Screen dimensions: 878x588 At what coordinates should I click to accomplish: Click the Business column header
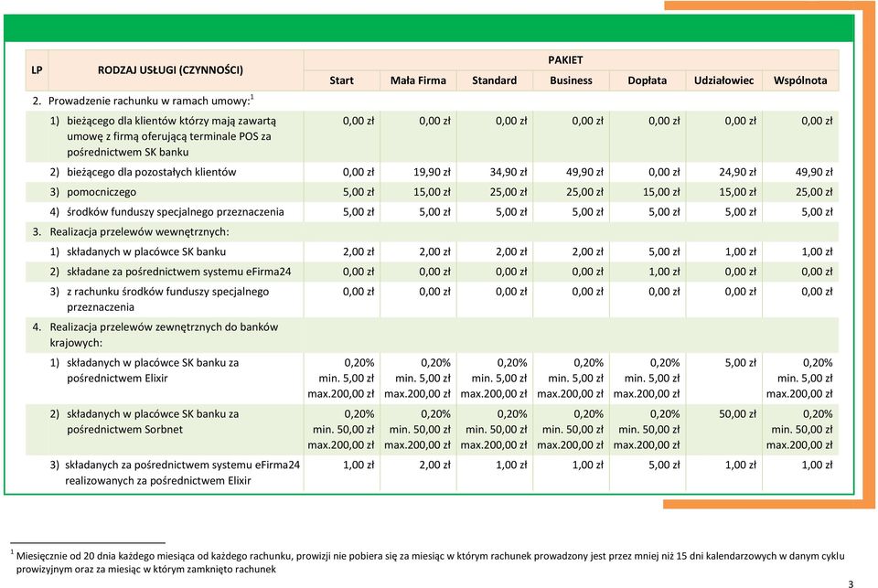click(x=571, y=80)
